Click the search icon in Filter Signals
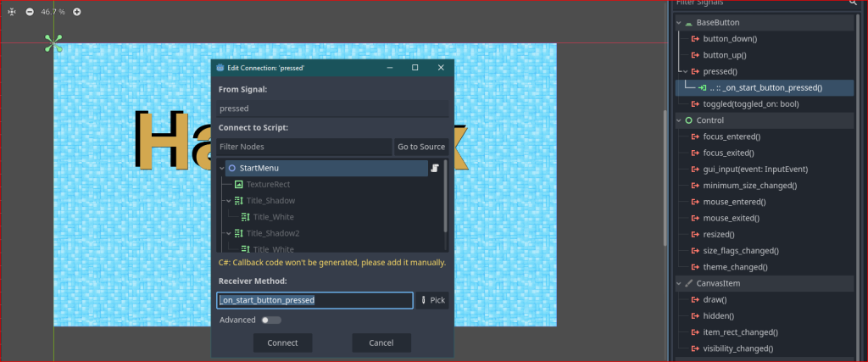The image size is (868, 362). coord(854,3)
